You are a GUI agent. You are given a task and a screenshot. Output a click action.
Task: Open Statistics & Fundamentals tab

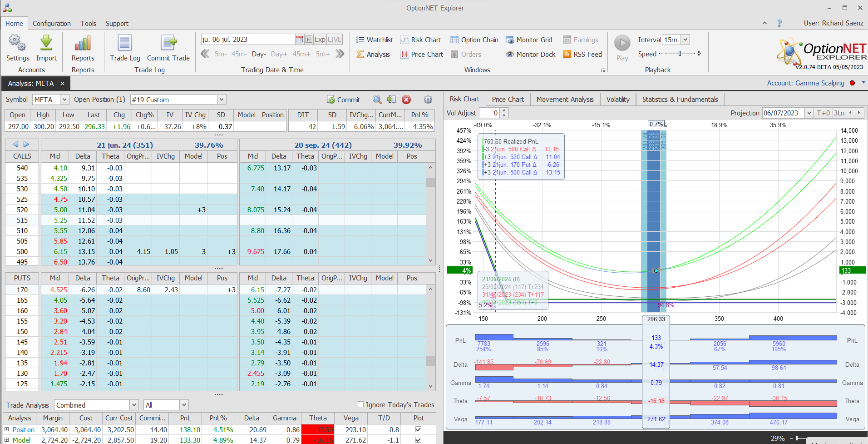[x=680, y=100]
